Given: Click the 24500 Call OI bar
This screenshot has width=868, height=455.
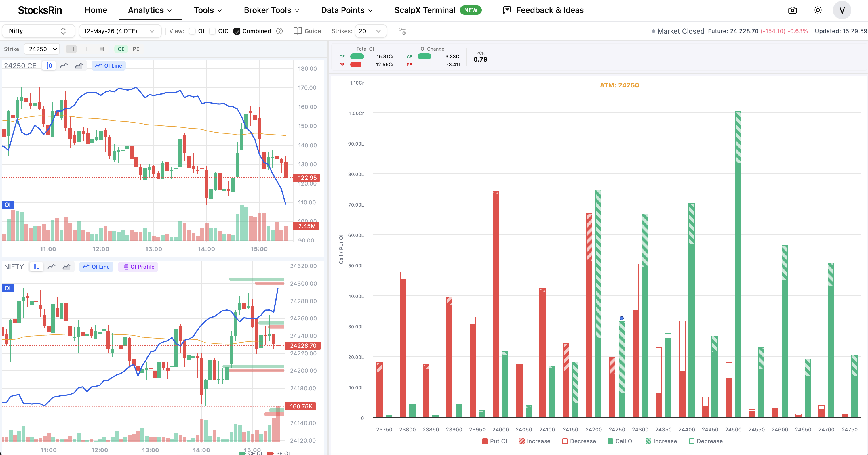Looking at the screenshot, I should pyautogui.click(x=738, y=264).
